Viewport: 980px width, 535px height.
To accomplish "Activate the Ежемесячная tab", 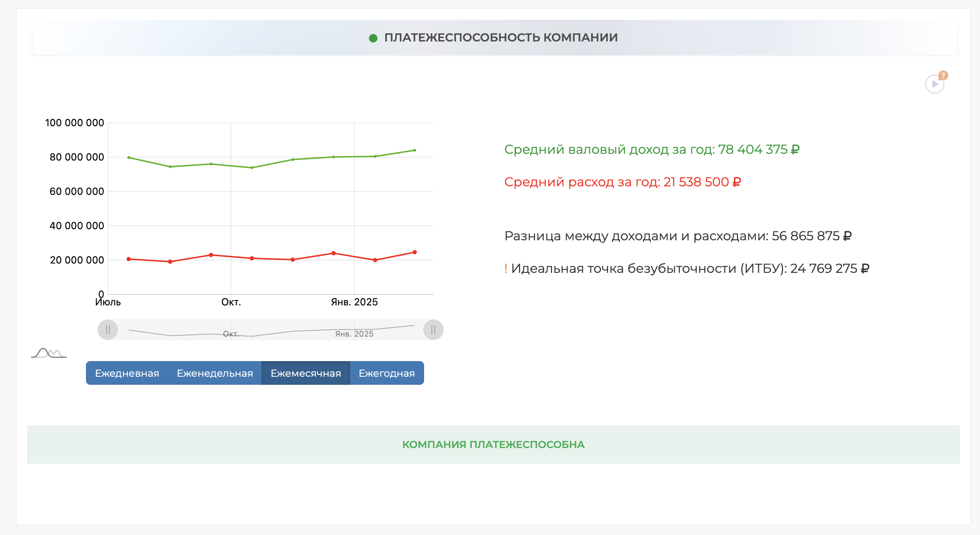I will coord(306,373).
